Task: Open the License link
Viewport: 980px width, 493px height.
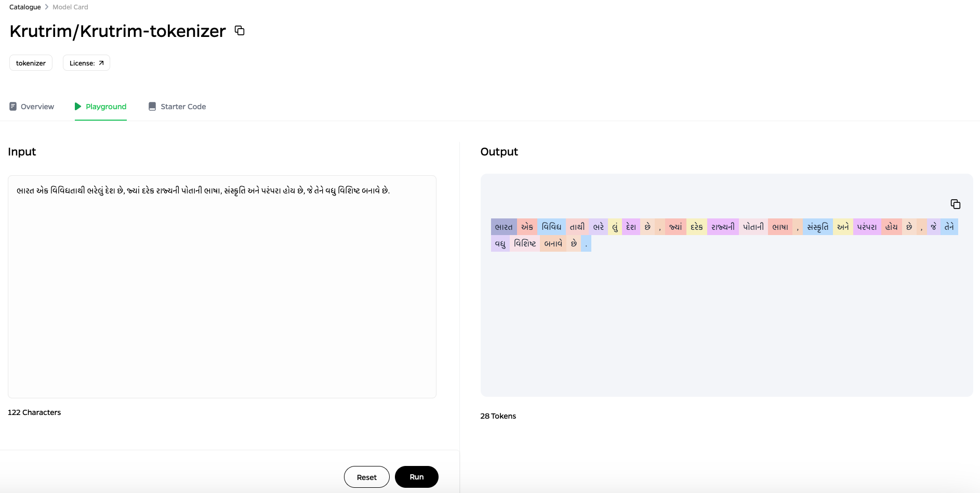Action: click(86, 63)
